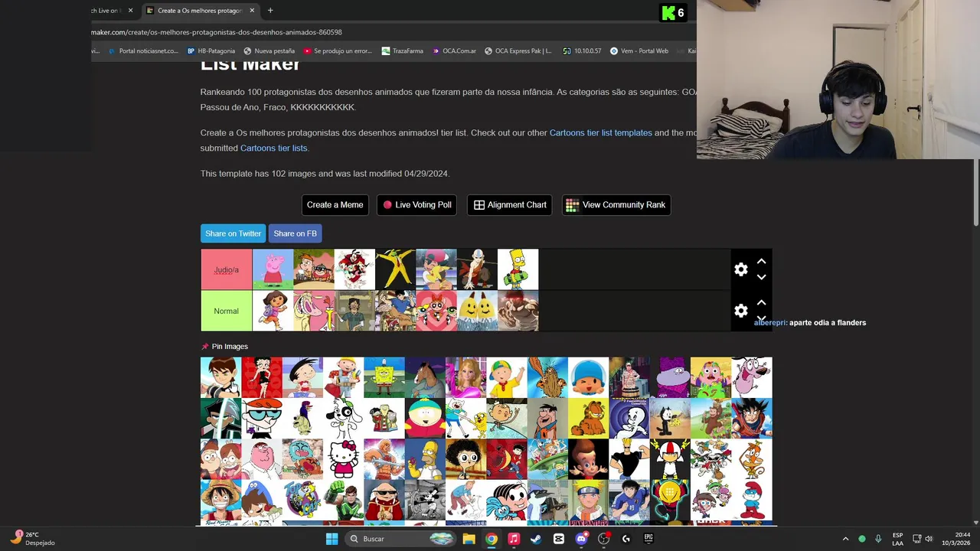Open the Alignment Chart view
This screenshot has width=980, height=551.
tap(509, 205)
